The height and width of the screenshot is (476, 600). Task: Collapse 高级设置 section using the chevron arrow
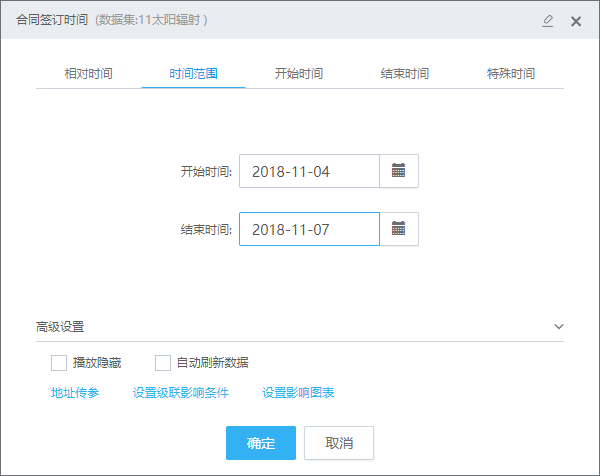(x=559, y=327)
